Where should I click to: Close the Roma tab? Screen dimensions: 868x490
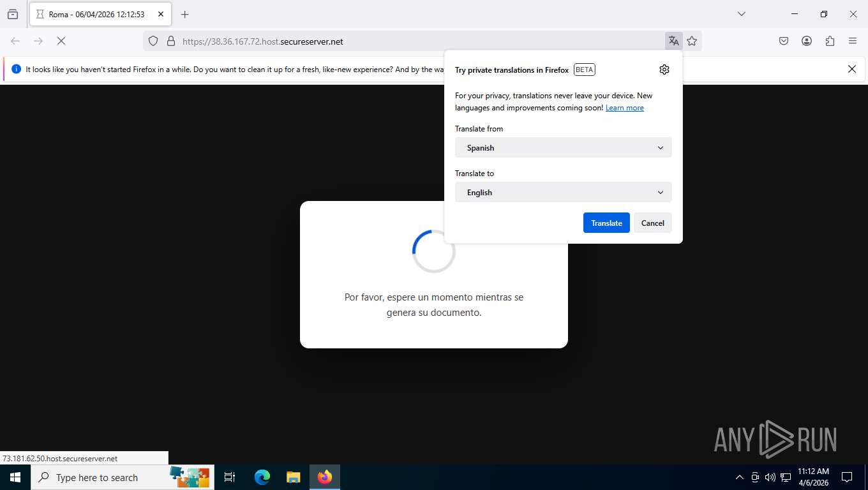[161, 14]
